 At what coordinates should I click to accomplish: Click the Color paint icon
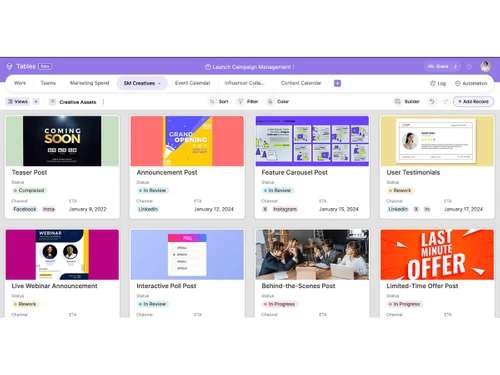270,101
